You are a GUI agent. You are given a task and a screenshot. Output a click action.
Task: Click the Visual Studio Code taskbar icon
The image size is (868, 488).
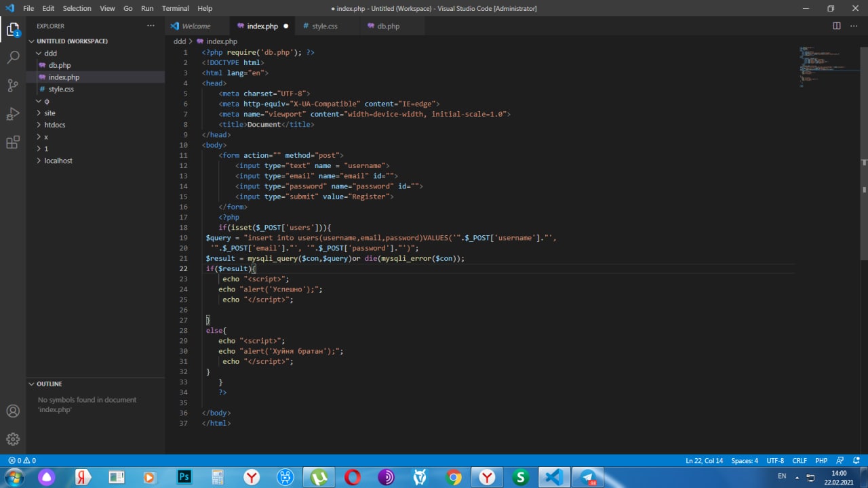coord(554,477)
